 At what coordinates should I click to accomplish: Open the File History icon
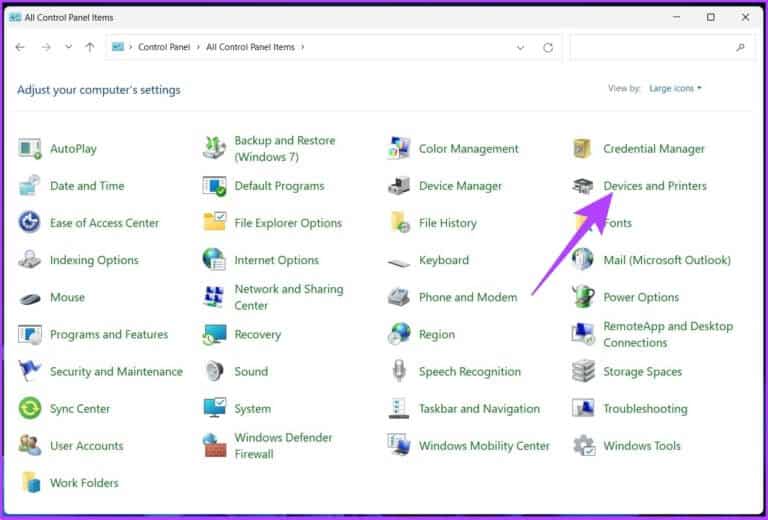point(400,222)
